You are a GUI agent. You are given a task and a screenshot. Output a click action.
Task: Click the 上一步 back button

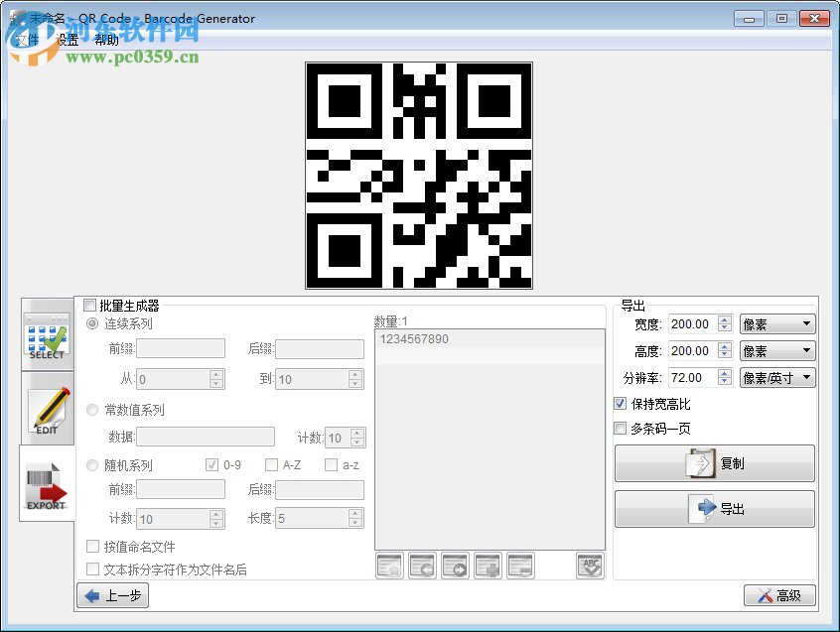[x=112, y=595]
